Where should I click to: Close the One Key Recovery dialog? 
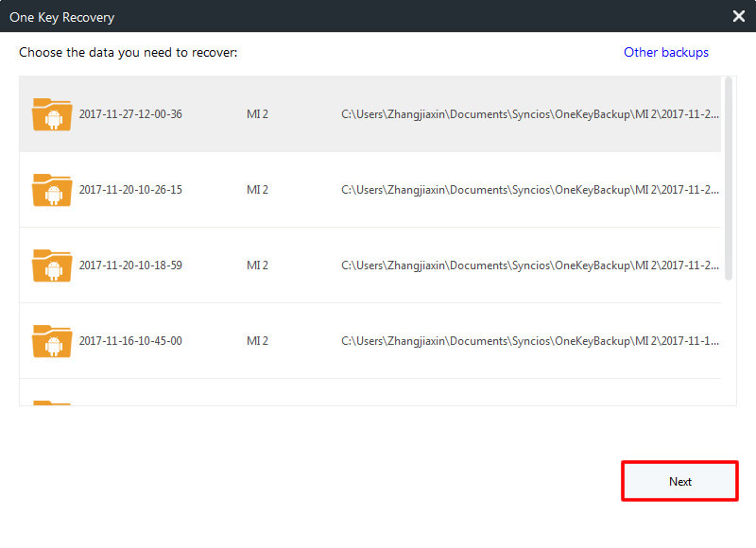739,16
